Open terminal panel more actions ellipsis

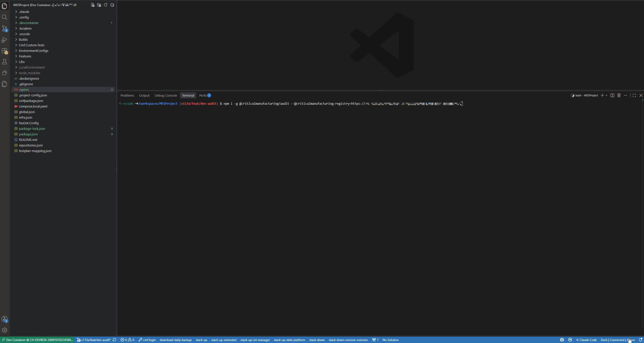[x=626, y=95]
